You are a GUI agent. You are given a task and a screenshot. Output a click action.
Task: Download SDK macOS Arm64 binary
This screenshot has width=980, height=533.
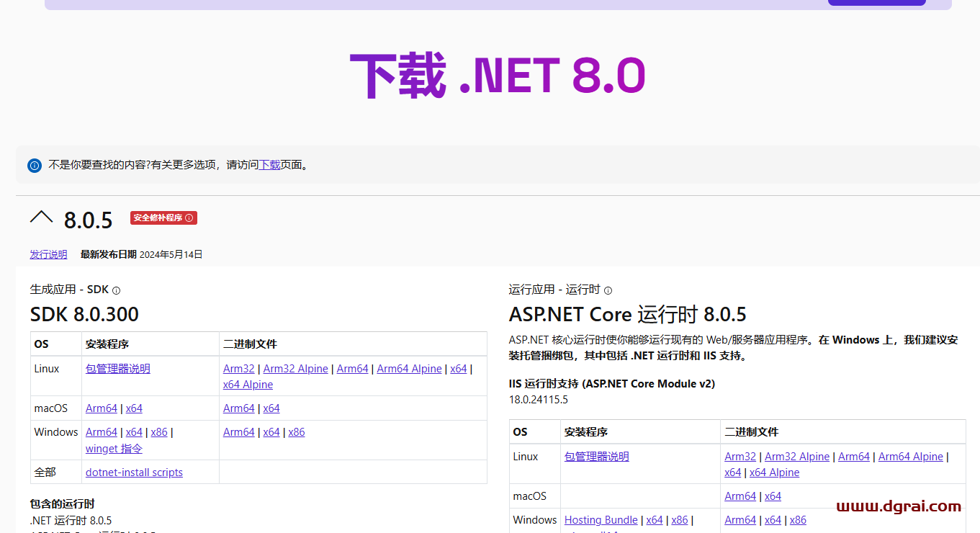(239, 408)
